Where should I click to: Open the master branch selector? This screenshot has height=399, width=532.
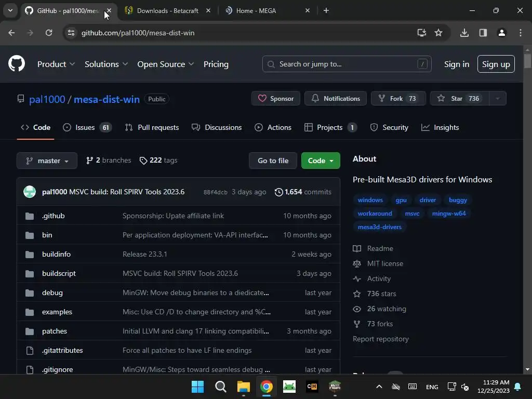[x=47, y=161]
